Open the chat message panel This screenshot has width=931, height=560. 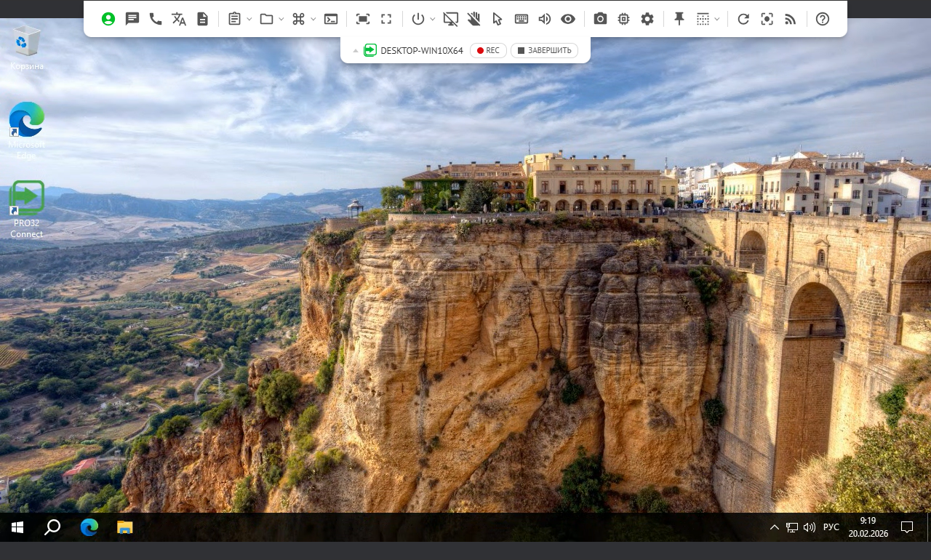click(132, 19)
